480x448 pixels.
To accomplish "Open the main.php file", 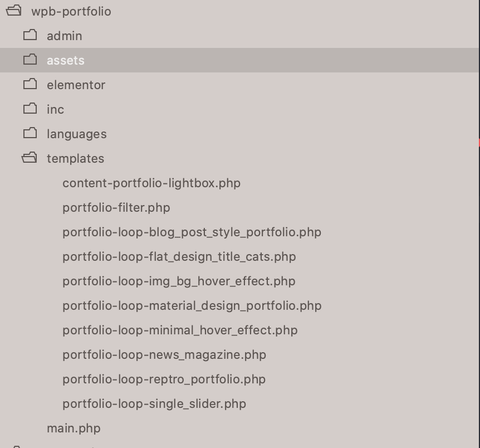I will [x=74, y=428].
